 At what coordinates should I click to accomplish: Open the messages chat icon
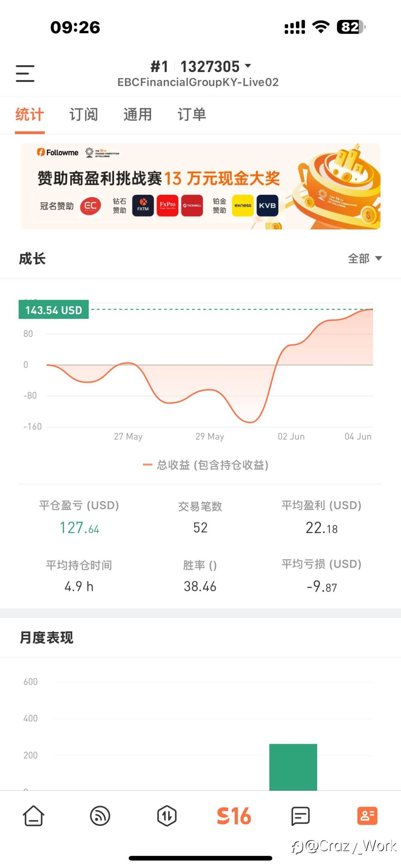tap(300, 816)
